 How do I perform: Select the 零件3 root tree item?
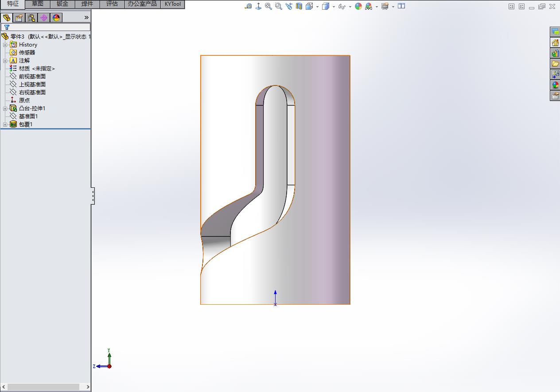46,37
